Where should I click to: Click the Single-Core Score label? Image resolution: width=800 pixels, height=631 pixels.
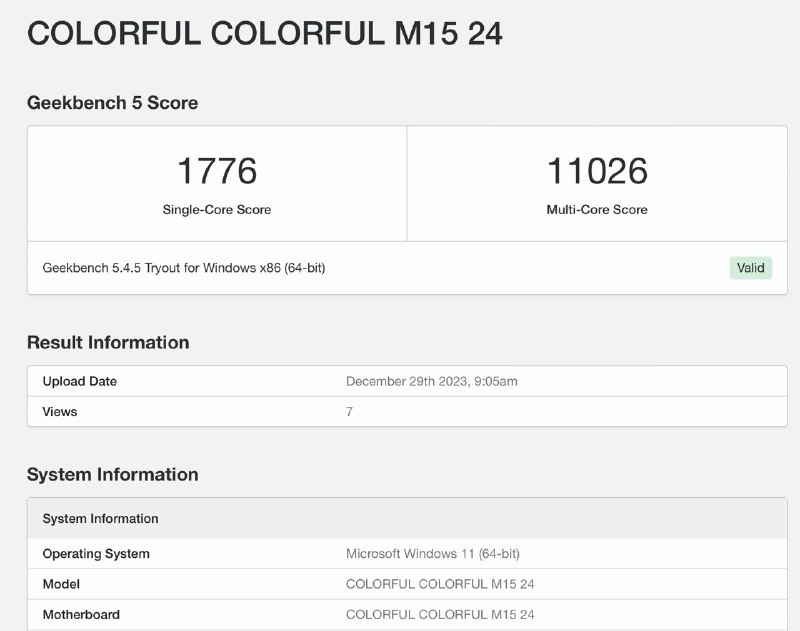point(217,210)
